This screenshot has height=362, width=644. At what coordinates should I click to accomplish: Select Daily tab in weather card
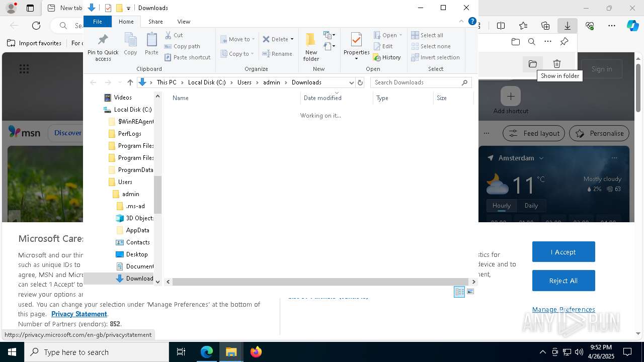(x=531, y=206)
